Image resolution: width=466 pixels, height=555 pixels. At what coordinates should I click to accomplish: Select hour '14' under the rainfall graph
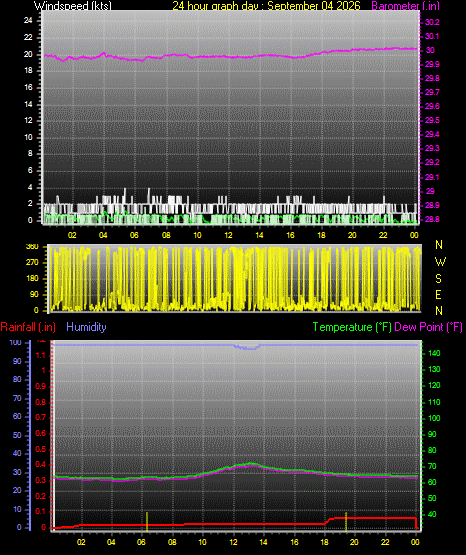(x=263, y=542)
